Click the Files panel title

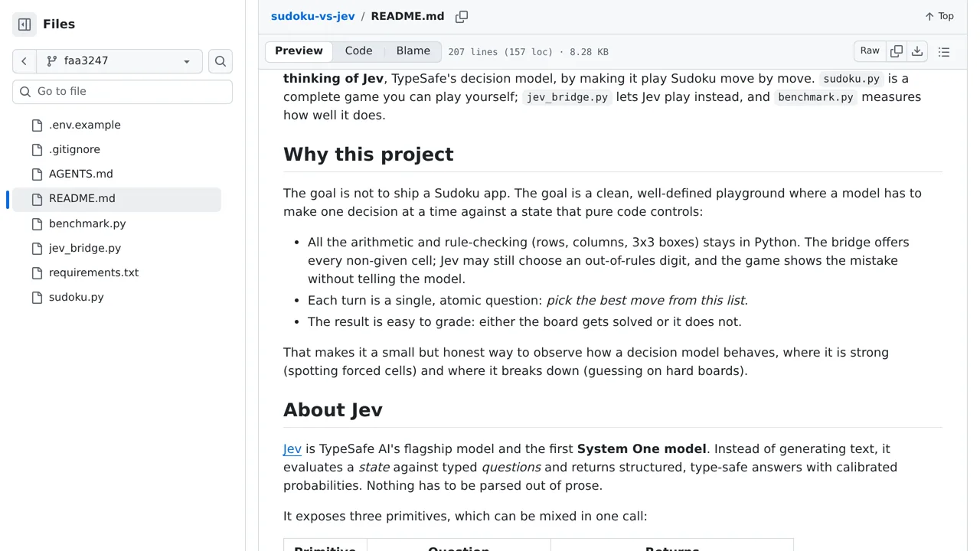click(59, 24)
